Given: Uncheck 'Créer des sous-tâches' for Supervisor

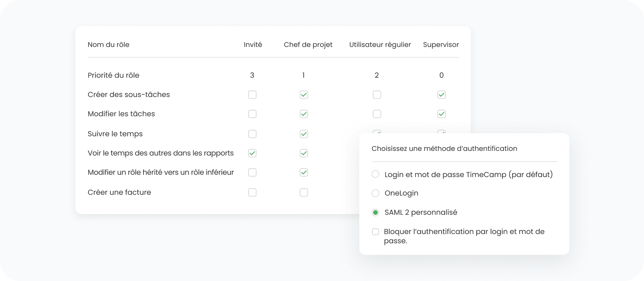Looking at the screenshot, I should 442,95.
